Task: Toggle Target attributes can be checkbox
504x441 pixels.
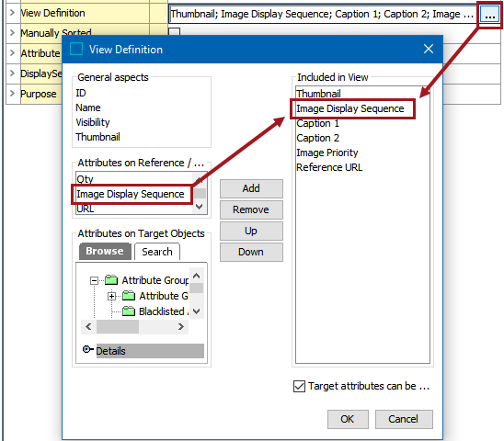Action: coord(299,387)
